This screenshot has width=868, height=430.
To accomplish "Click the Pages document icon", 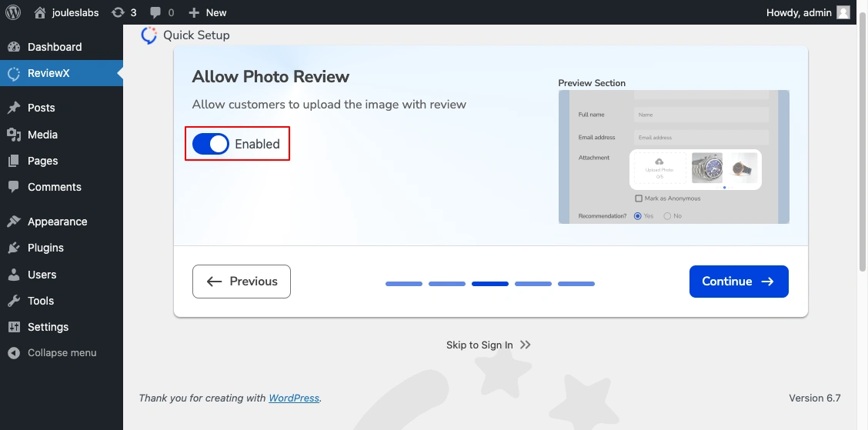I will coord(14,161).
